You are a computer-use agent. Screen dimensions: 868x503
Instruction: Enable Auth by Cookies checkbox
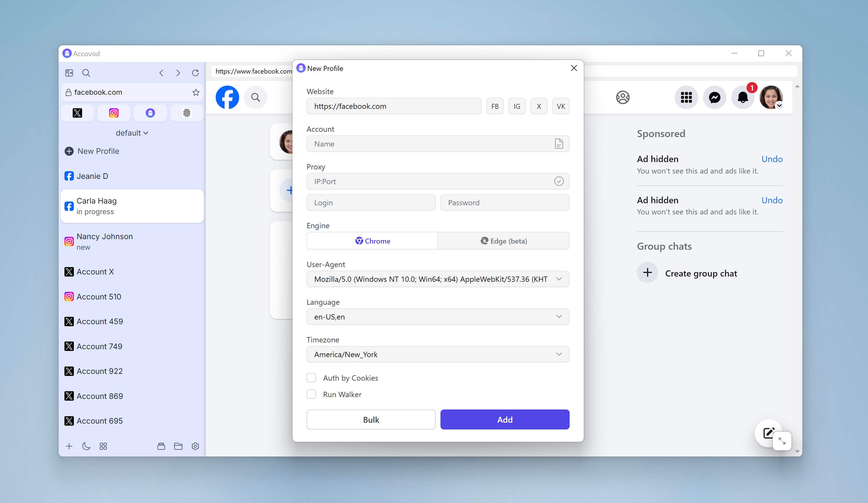(311, 378)
